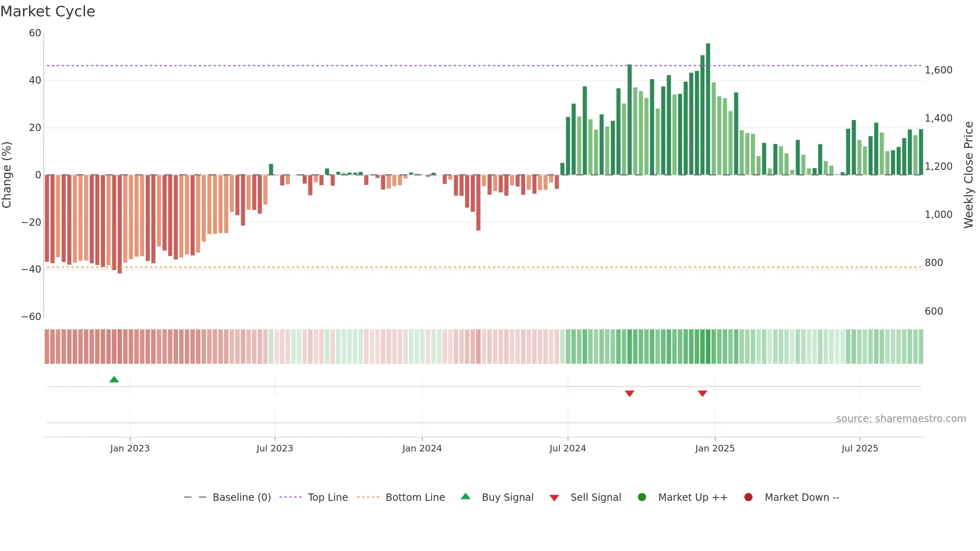Click the source: sharemaestro.com text
The width and height of the screenshot is (980, 551).
coord(901,419)
